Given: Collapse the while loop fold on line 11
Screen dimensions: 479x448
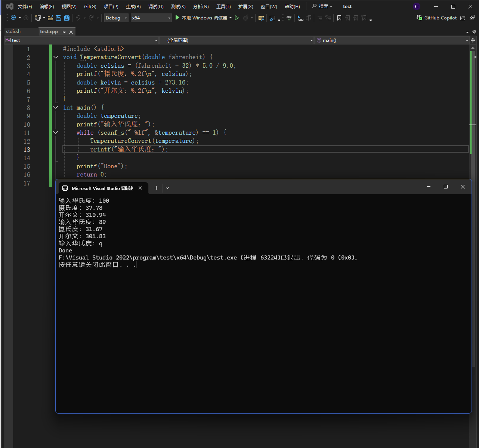Looking at the screenshot, I should [x=56, y=132].
